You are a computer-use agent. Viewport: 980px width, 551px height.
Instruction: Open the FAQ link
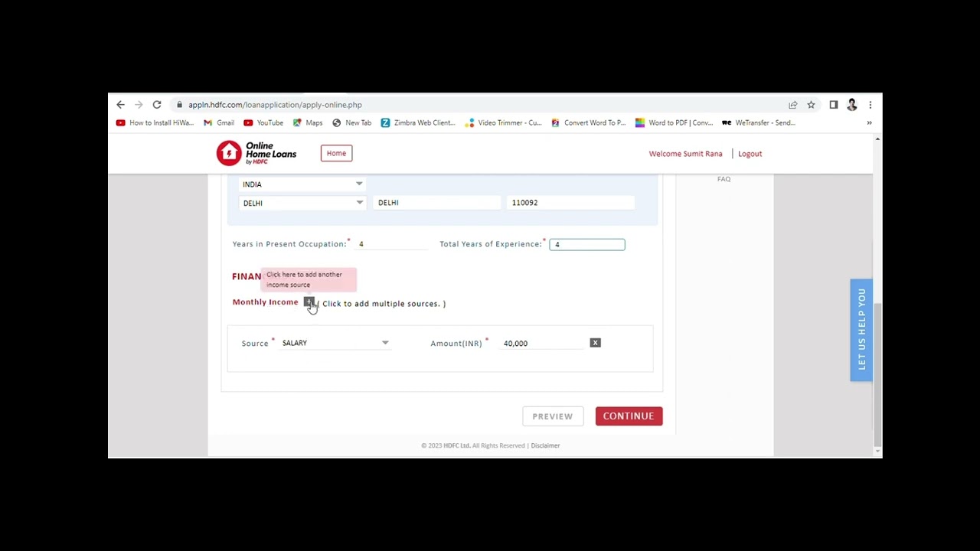click(x=724, y=179)
